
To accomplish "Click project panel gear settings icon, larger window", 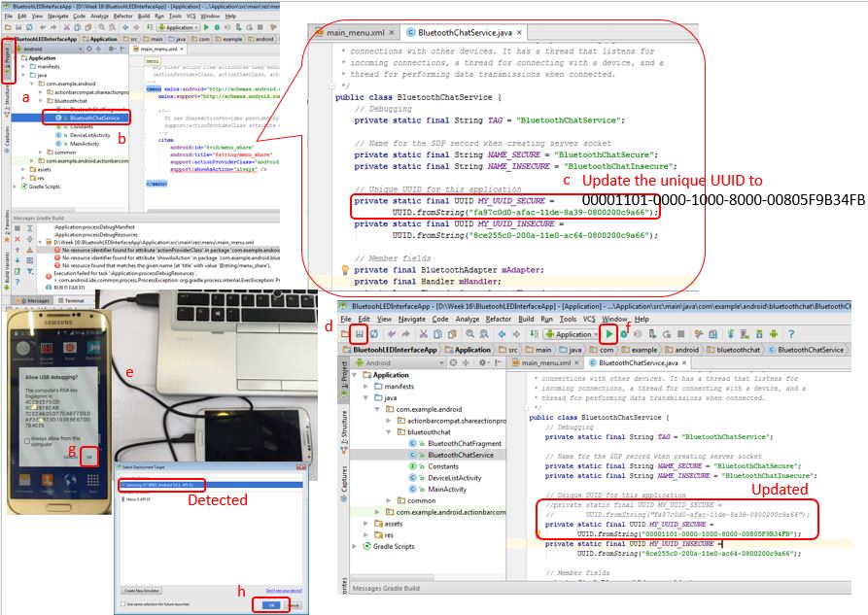I will (x=483, y=362).
